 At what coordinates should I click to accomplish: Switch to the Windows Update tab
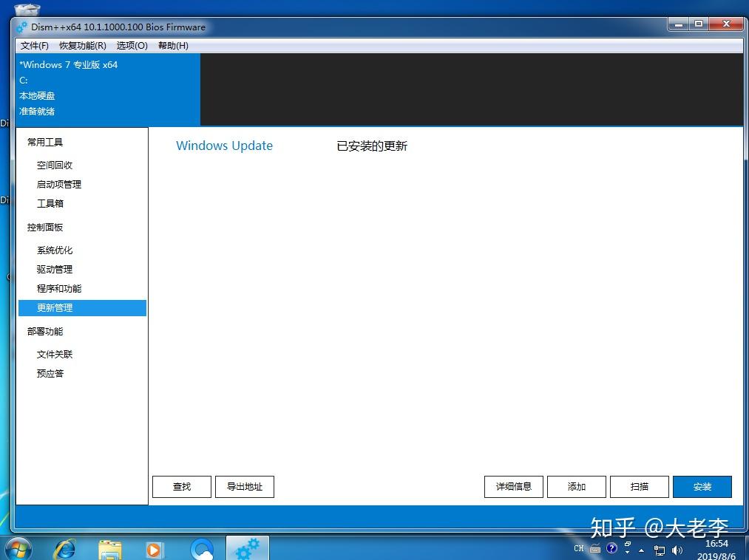[x=224, y=146]
